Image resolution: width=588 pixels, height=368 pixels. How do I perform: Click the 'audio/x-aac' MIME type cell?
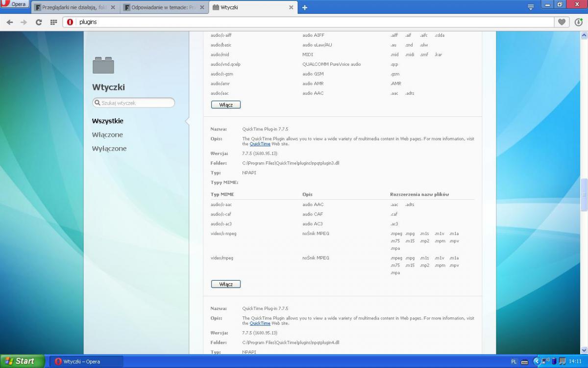[x=221, y=205]
